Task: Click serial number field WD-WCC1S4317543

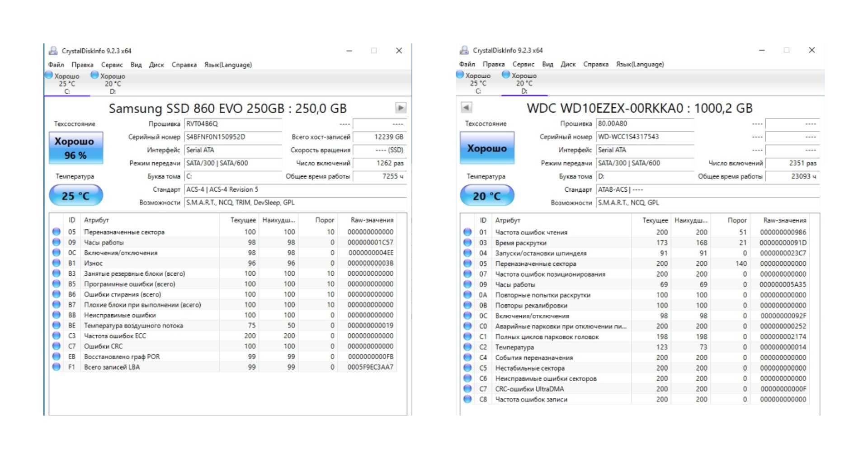Action: pyautogui.click(x=645, y=137)
